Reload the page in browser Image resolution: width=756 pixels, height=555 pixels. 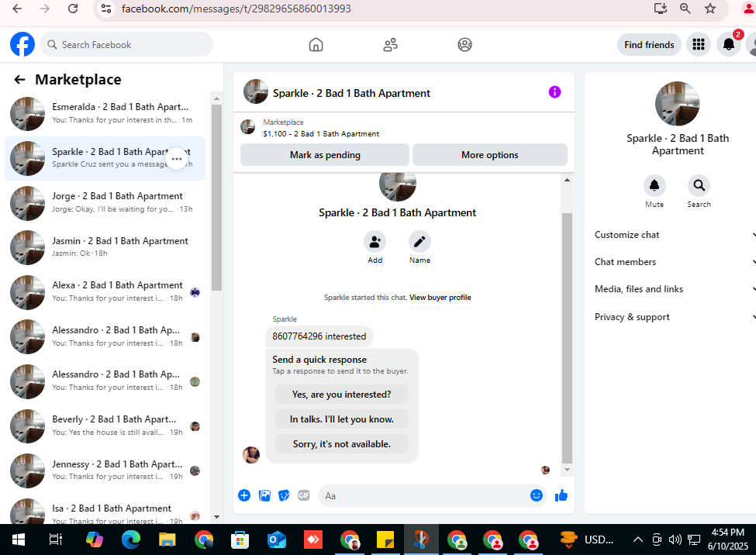[x=73, y=9]
